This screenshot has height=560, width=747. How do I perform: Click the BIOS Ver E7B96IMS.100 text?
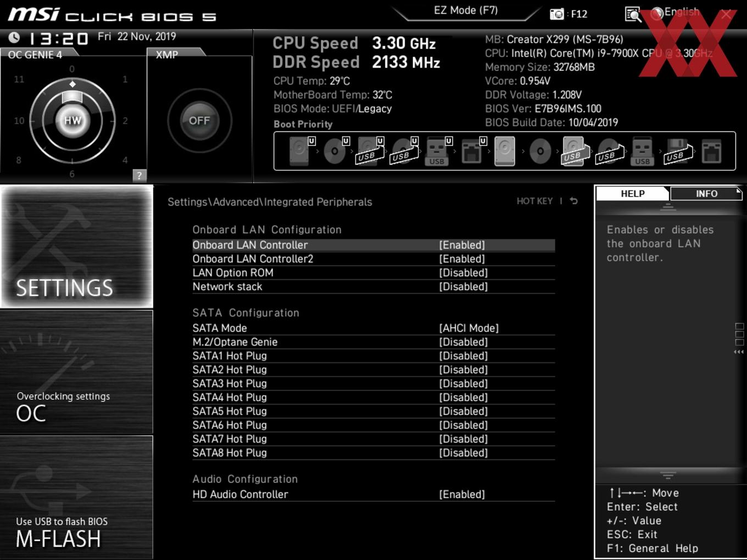click(x=543, y=109)
